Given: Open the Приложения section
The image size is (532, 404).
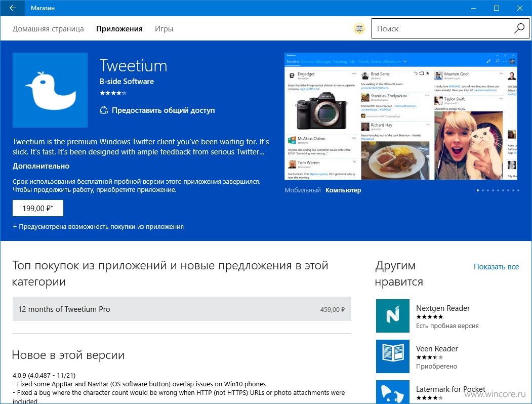Looking at the screenshot, I should [x=119, y=29].
